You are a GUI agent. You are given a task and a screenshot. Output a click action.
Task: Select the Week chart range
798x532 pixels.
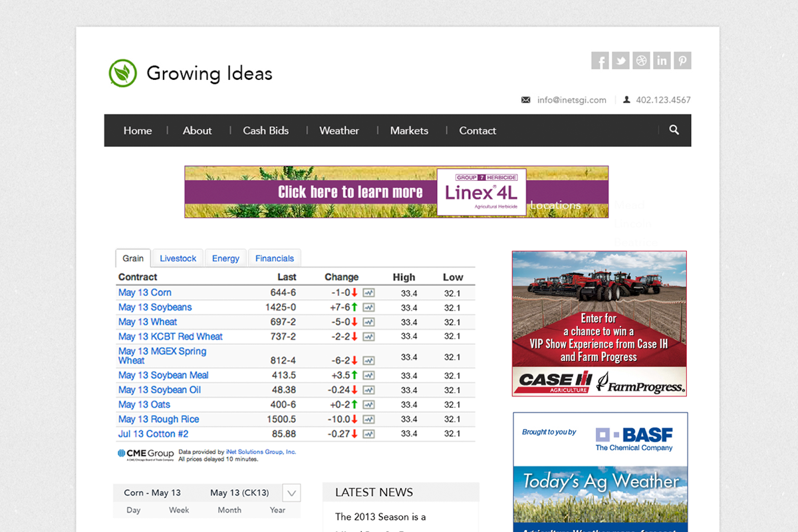tap(179, 510)
